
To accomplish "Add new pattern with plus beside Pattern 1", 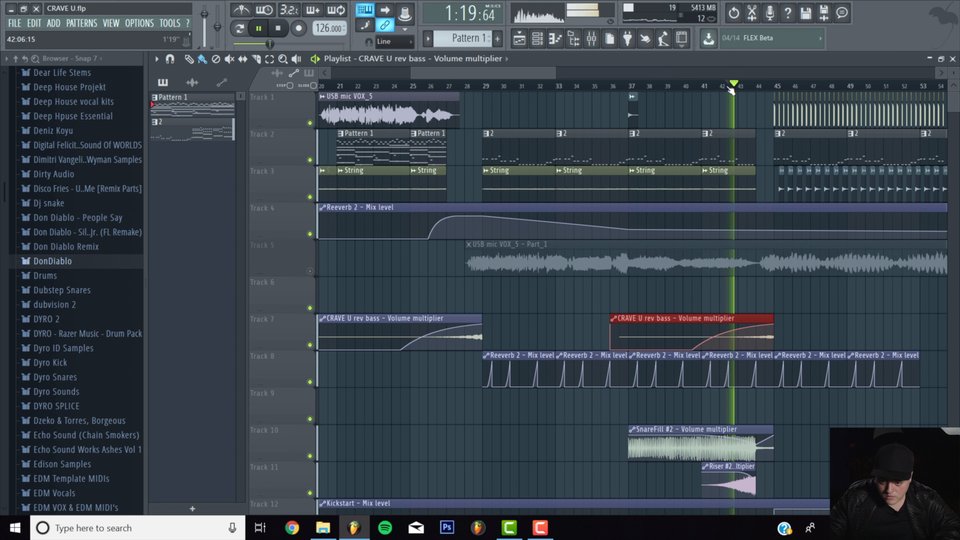I will pyautogui.click(x=497, y=39).
